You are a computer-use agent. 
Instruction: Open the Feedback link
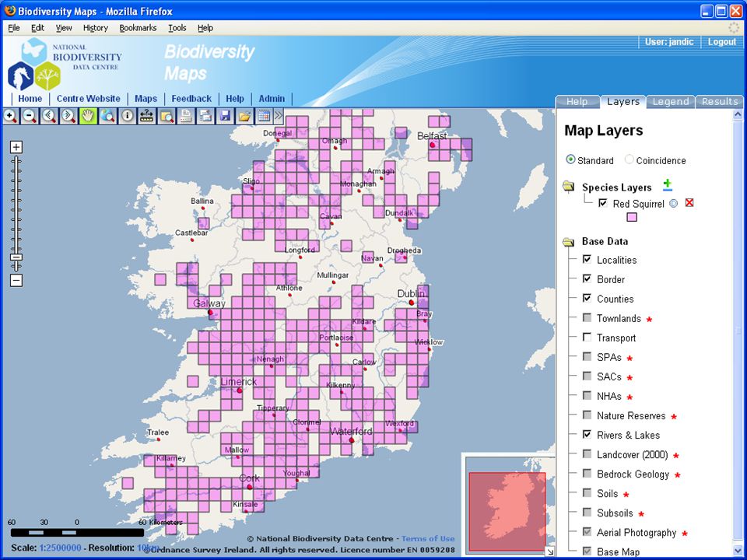pyautogui.click(x=191, y=99)
